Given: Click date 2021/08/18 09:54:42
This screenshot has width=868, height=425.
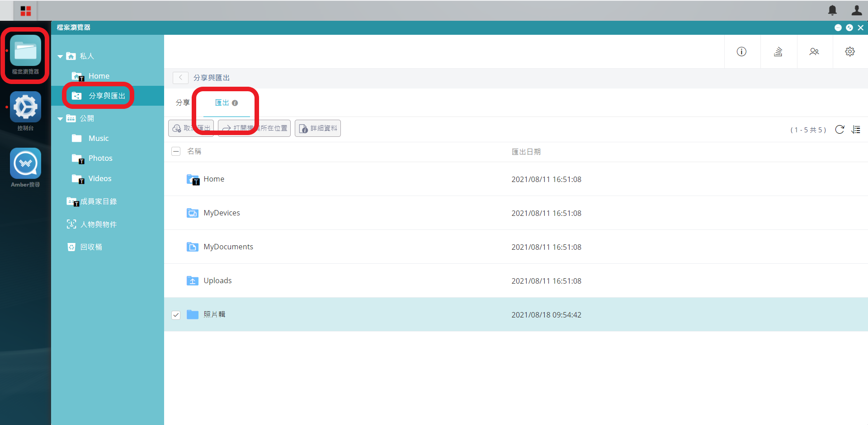Looking at the screenshot, I should (546, 315).
